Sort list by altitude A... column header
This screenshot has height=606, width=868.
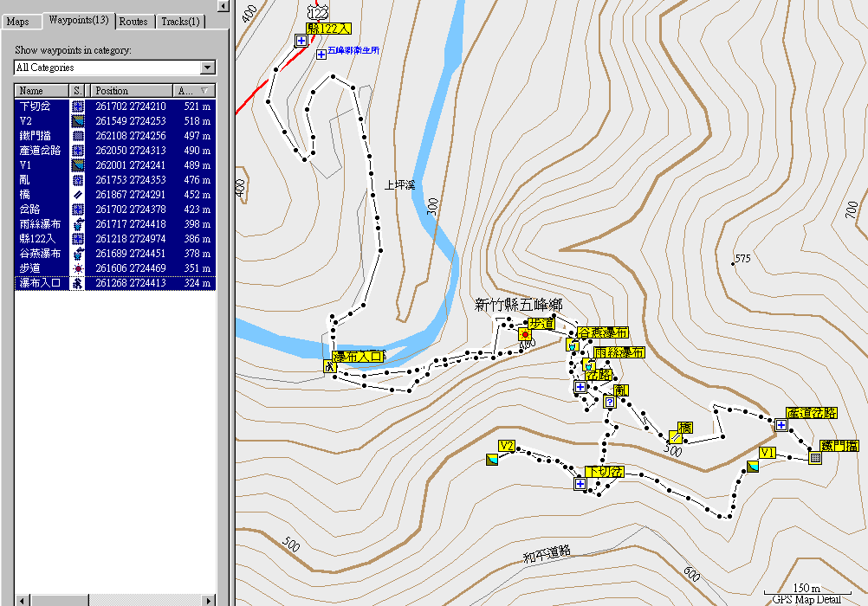(194, 91)
